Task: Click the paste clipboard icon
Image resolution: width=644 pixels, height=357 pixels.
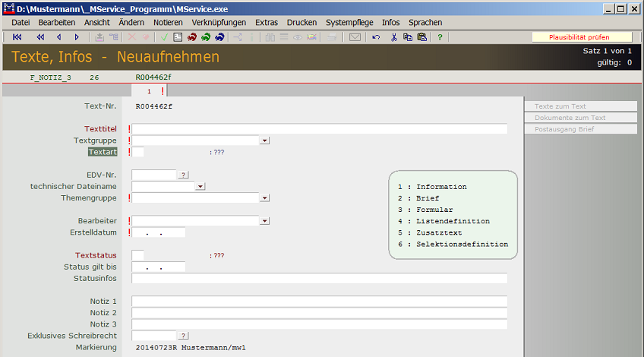Action: click(422, 37)
